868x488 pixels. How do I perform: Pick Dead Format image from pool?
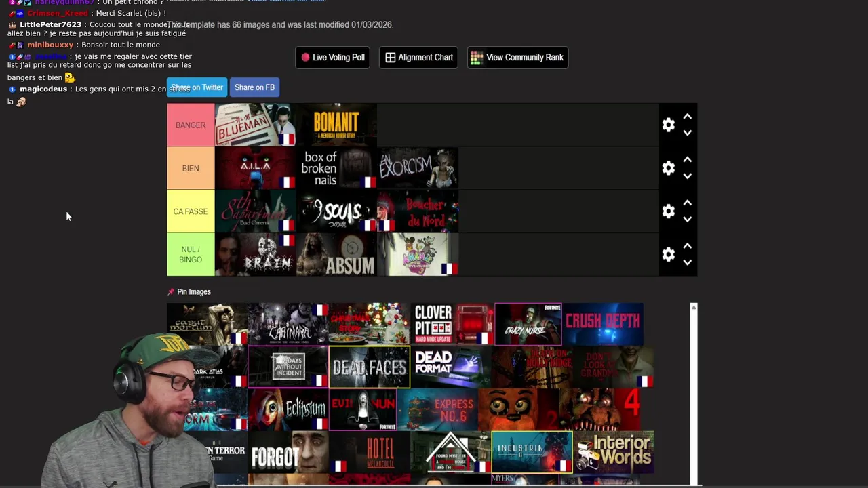451,367
